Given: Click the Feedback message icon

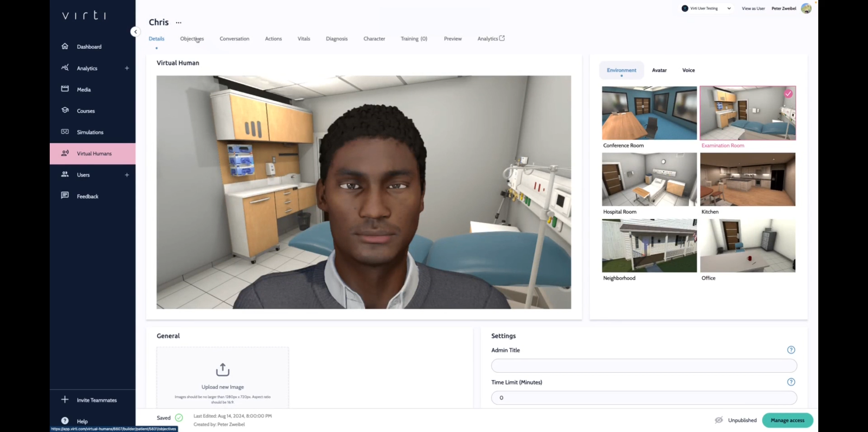Looking at the screenshot, I should (x=65, y=196).
